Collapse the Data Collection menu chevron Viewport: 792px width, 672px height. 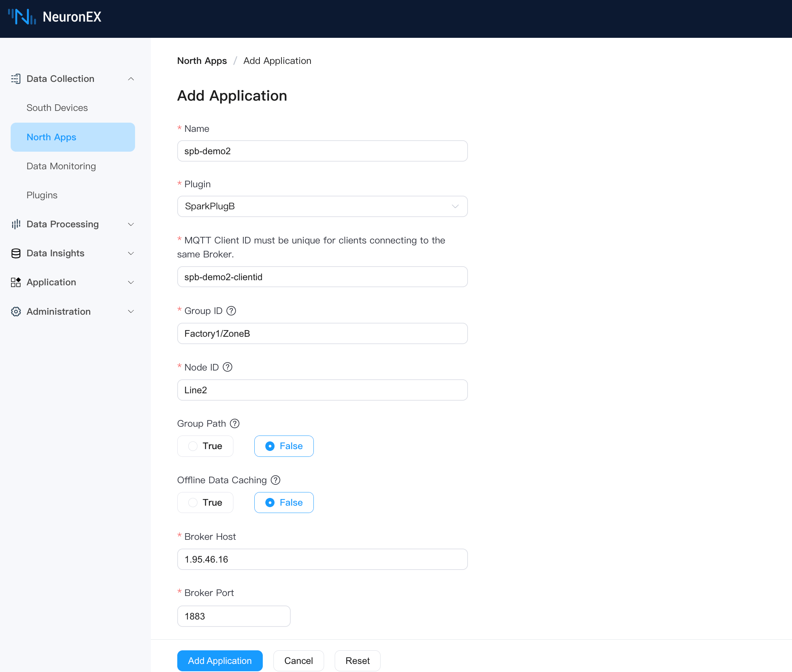pos(131,79)
